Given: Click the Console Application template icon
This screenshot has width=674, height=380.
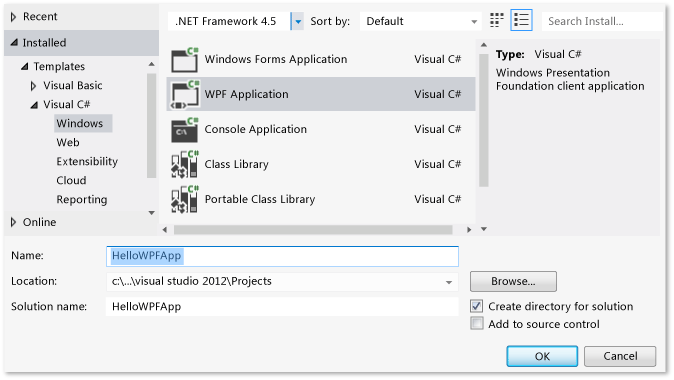Looking at the screenshot, I should [185, 130].
